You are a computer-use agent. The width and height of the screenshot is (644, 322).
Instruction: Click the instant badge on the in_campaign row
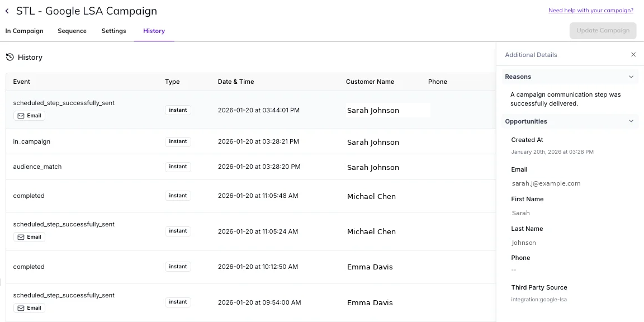pos(178,141)
